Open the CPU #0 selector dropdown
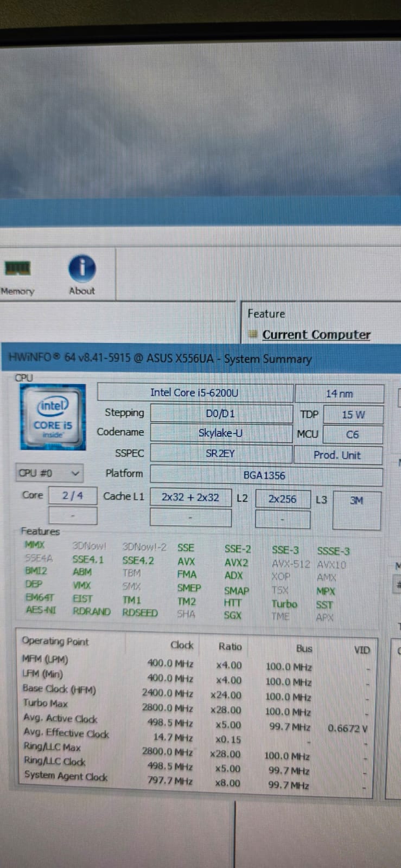This screenshot has height=868, width=401. [x=49, y=473]
